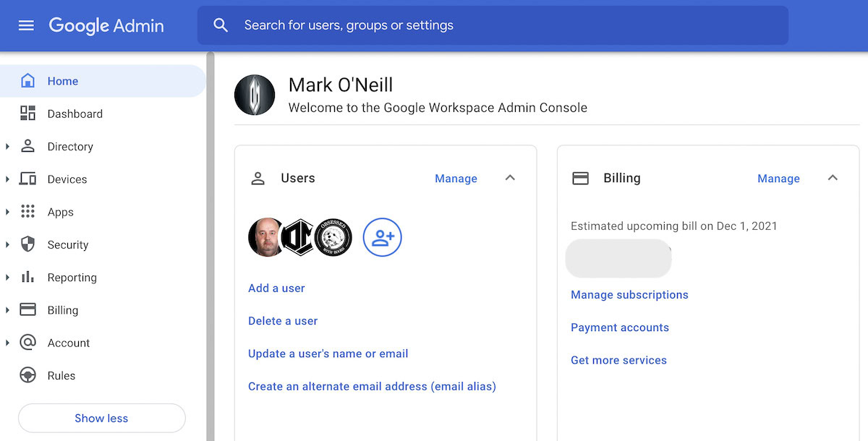Click the Security shield icon

click(27, 244)
